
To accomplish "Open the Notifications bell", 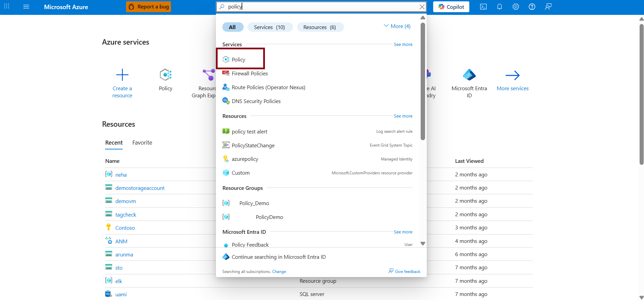I will 499,7.
